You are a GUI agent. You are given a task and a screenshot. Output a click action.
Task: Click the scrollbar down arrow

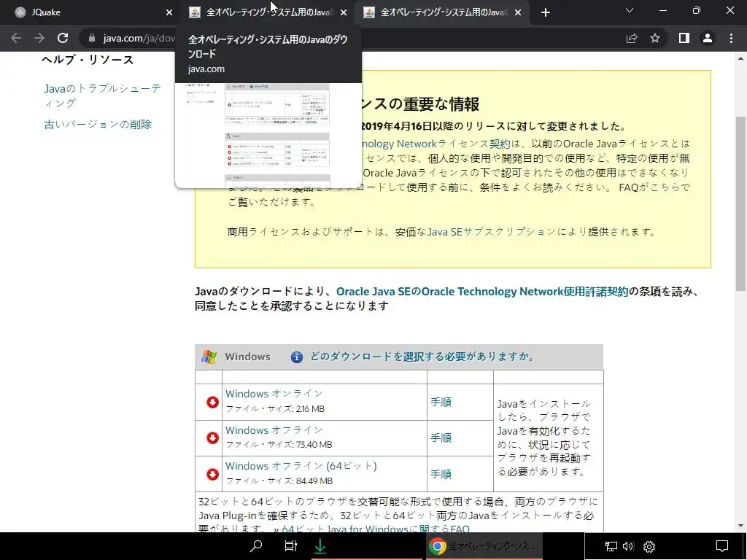(740, 526)
